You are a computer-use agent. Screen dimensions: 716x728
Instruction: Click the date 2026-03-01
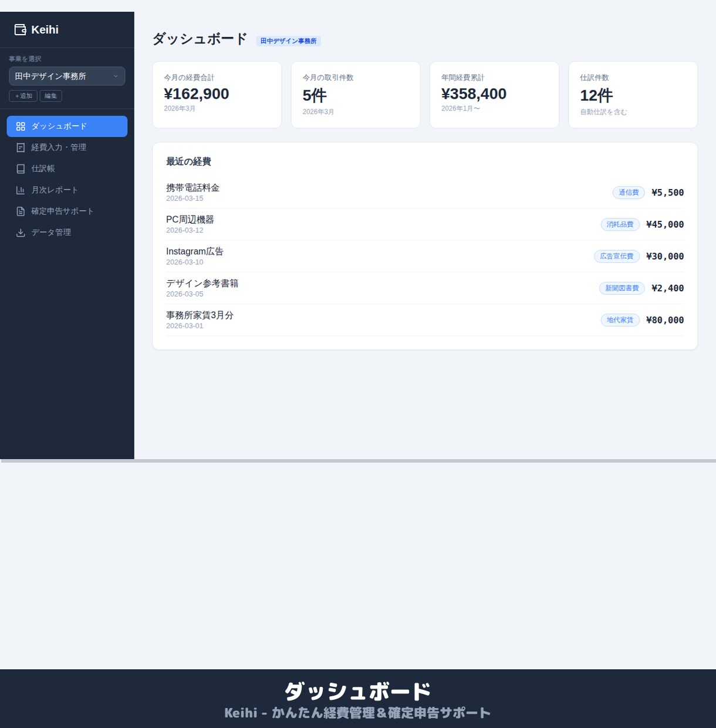click(x=185, y=326)
